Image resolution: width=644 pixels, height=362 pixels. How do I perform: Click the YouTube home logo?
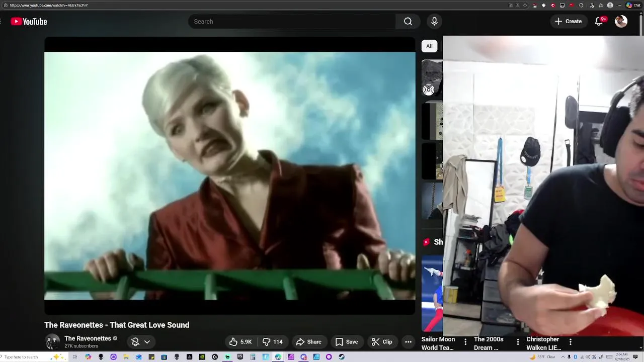(29, 22)
